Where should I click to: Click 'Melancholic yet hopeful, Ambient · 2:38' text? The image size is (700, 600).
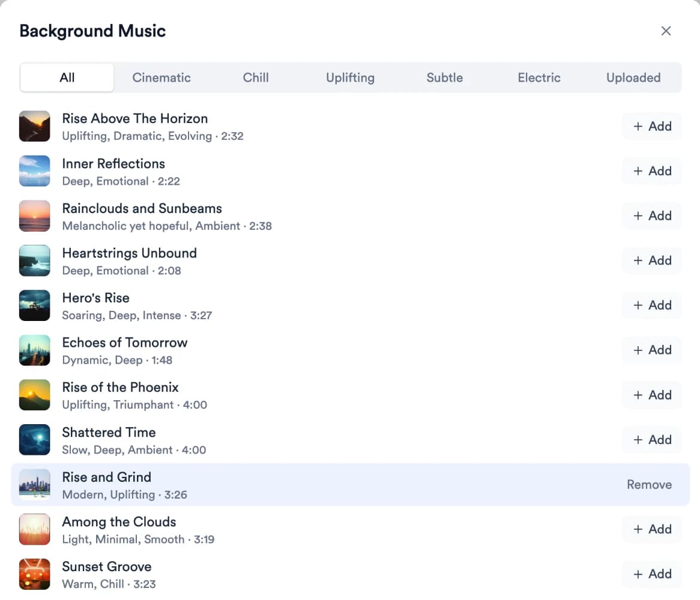pos(167,226)
